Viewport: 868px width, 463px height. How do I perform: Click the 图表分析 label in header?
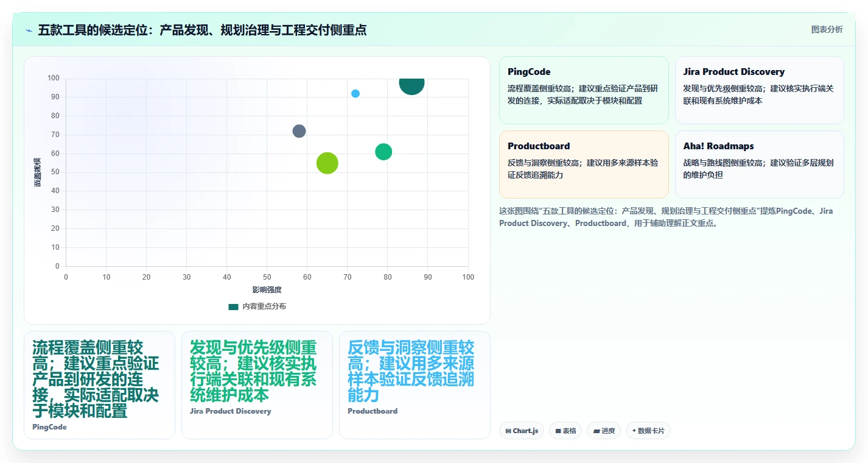tap(827, 29)
